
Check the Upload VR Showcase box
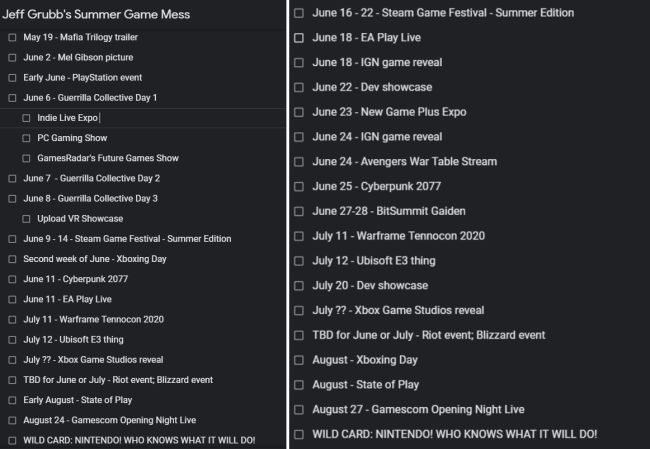coord(26,219)
